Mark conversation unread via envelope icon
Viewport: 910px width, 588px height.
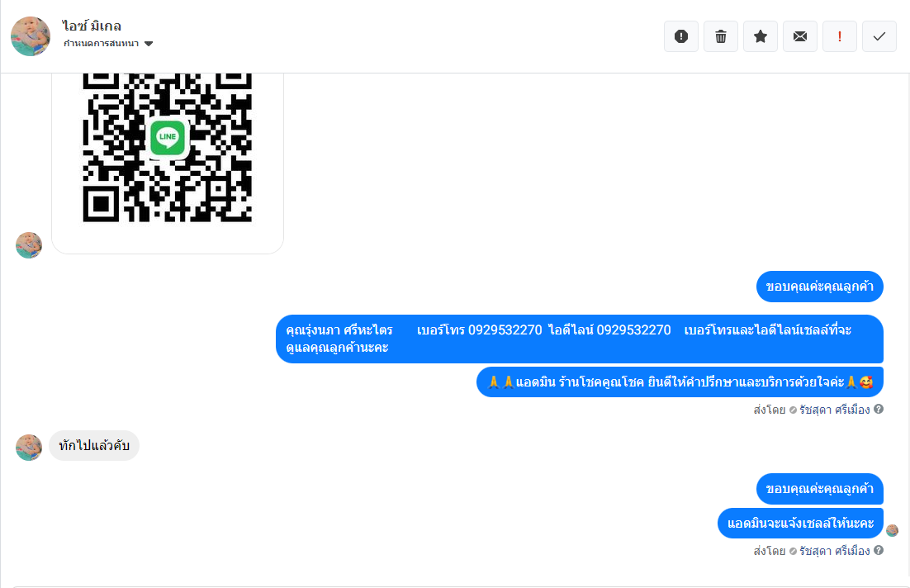799,36
